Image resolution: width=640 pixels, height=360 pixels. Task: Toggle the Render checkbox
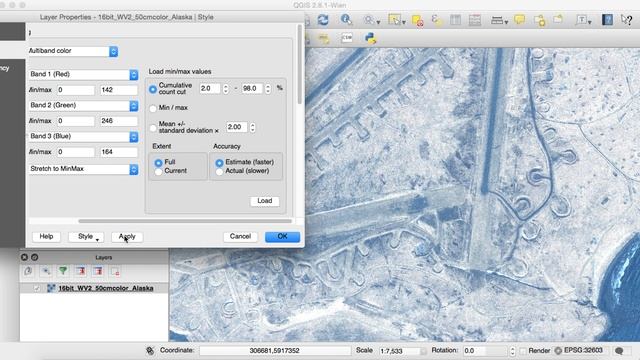[x=523, y=351]
